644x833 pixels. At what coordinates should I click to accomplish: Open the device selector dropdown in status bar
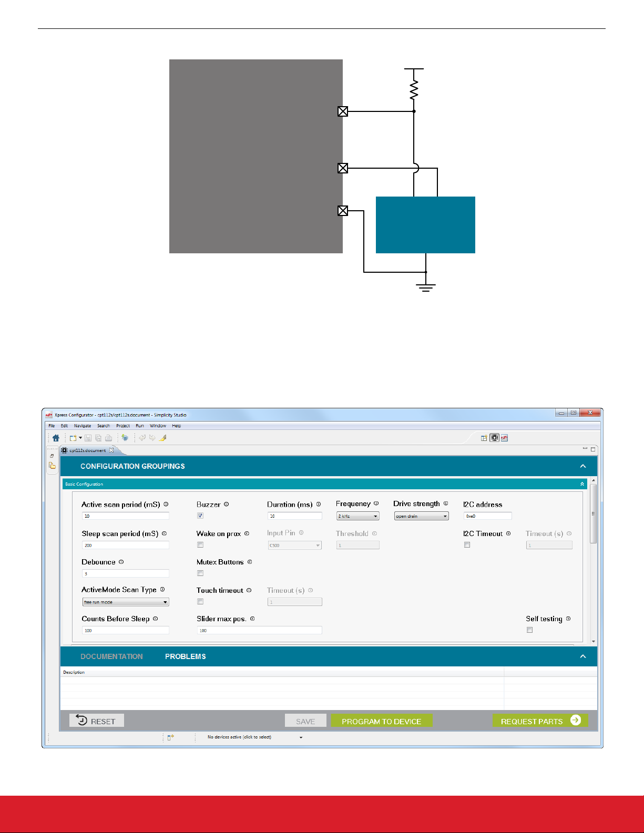pyautogui.click(x=301, y=737)
